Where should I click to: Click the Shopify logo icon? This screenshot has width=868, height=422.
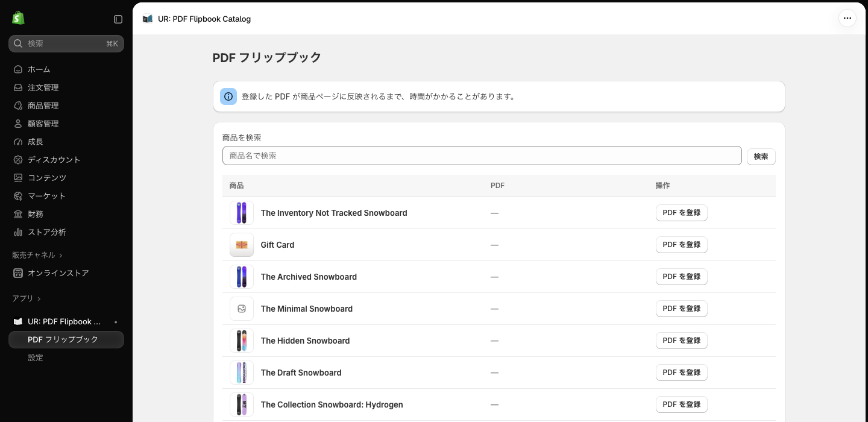point(18,18)
